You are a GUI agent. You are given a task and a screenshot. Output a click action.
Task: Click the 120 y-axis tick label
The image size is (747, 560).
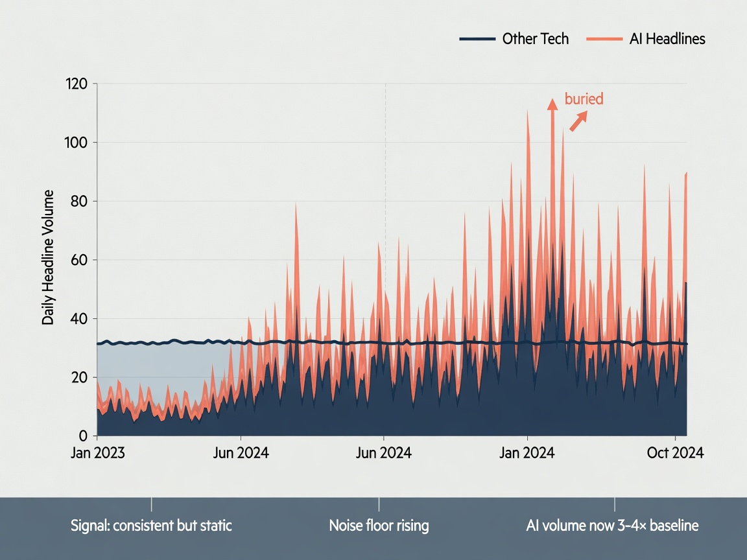77,84
